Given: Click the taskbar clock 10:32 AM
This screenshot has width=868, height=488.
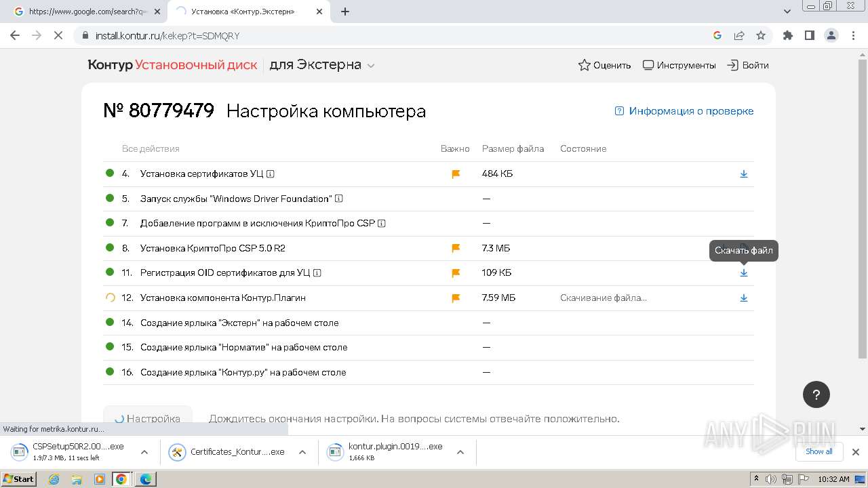Looking at the screenshot, I should pos(833,479).
